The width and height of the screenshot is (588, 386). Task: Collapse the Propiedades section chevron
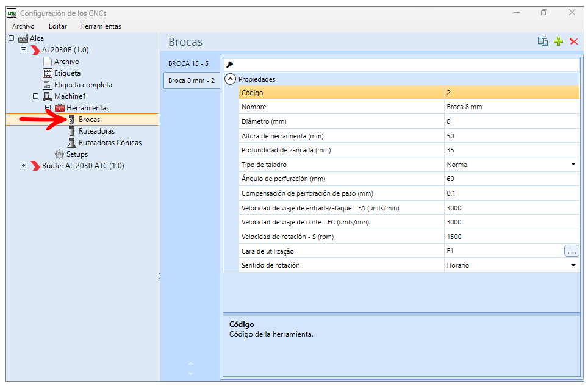230,79
